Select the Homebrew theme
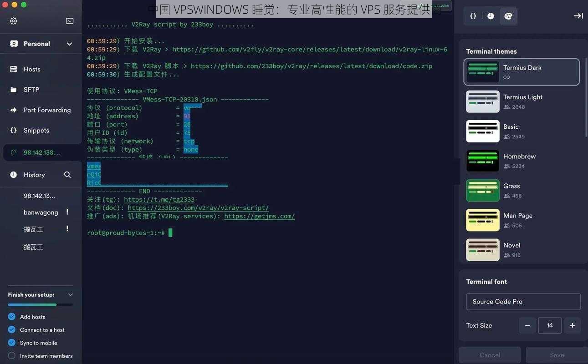 pyautogui.click(x=522, y=161)
